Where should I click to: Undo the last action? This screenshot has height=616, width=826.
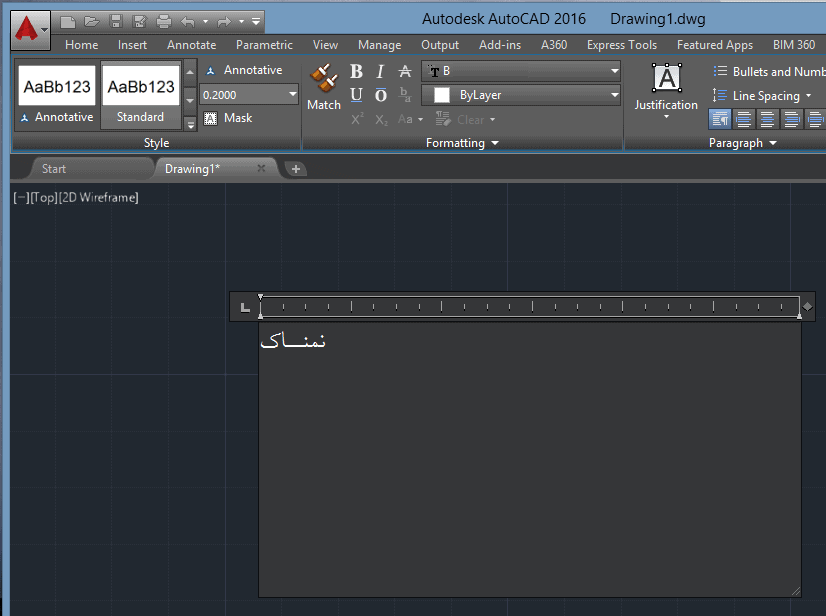(188, 22)
